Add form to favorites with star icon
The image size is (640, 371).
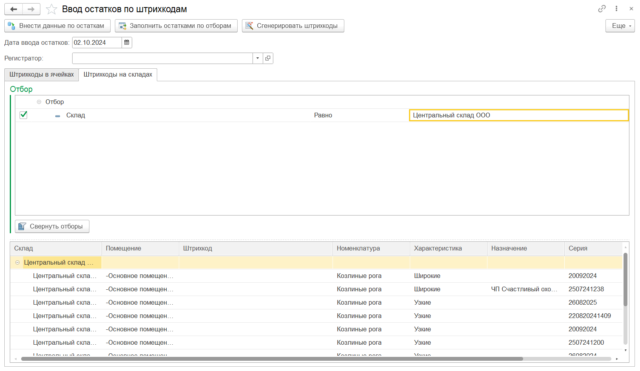[x=51, y=9]
